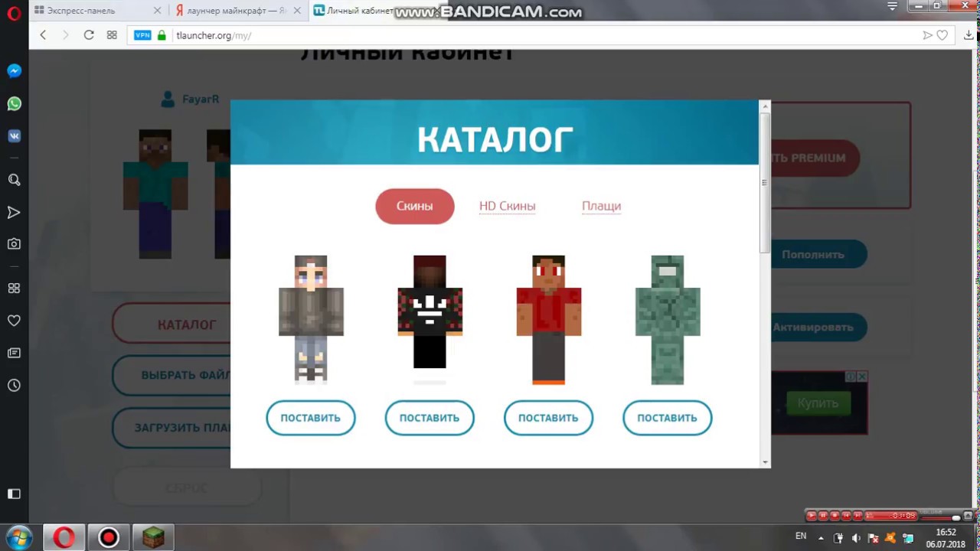Click the red-eyed red shirt skin preview
The image size is (980, 551).
548,320
